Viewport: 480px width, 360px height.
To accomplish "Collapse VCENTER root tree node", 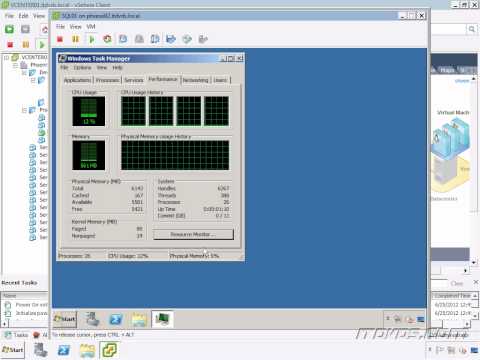I will click(6, 58).
